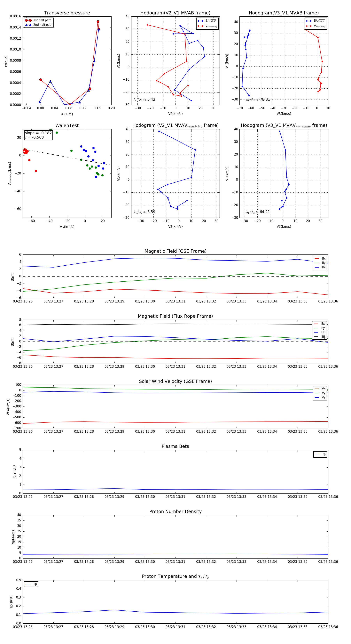Image resolution: width=351 pixels, height=644 pixels.
Task: Select the 'slope = -0.182' annotation
Action: pos(38,133)
